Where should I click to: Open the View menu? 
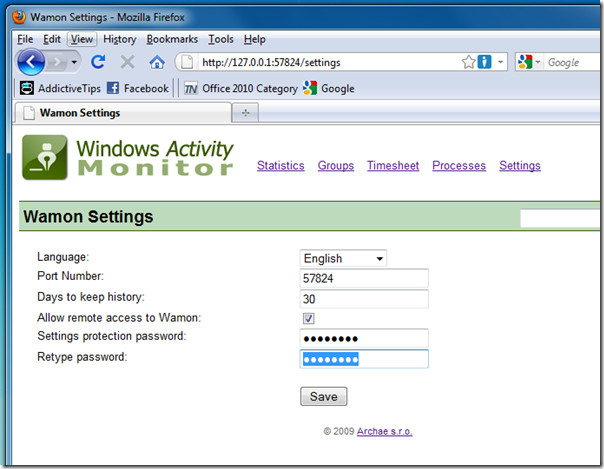[x=82, y=39]
